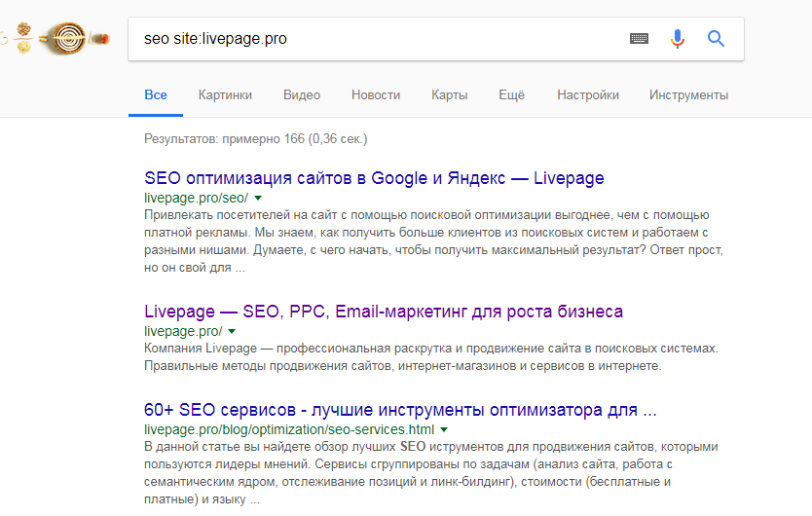Select the active Все tab
This screenshot has width=812, height=516.
point(156,95)
